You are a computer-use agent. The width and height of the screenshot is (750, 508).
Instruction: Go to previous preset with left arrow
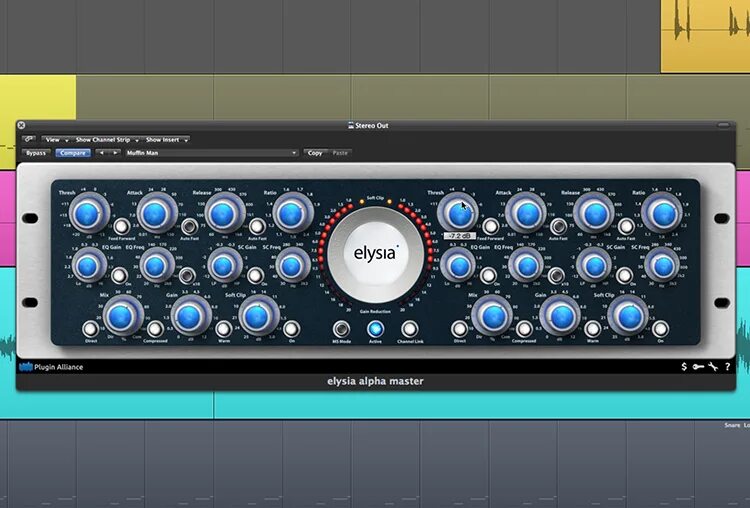pos(101,153)
